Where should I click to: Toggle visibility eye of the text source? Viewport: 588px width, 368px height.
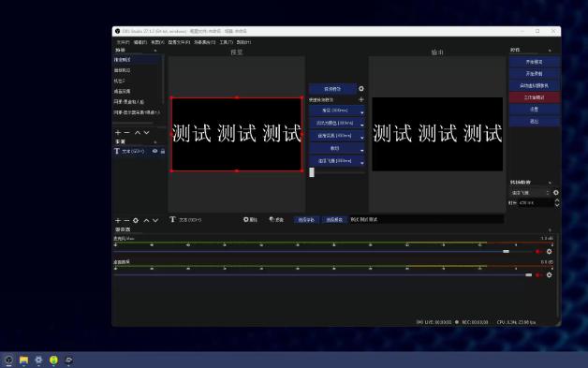click(x=154, y=151)
